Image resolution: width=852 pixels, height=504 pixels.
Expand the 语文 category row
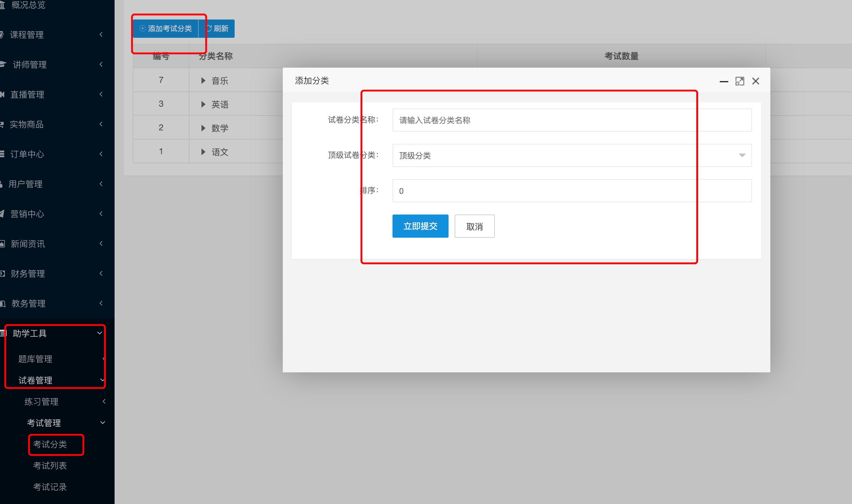[x=203, y=152]
